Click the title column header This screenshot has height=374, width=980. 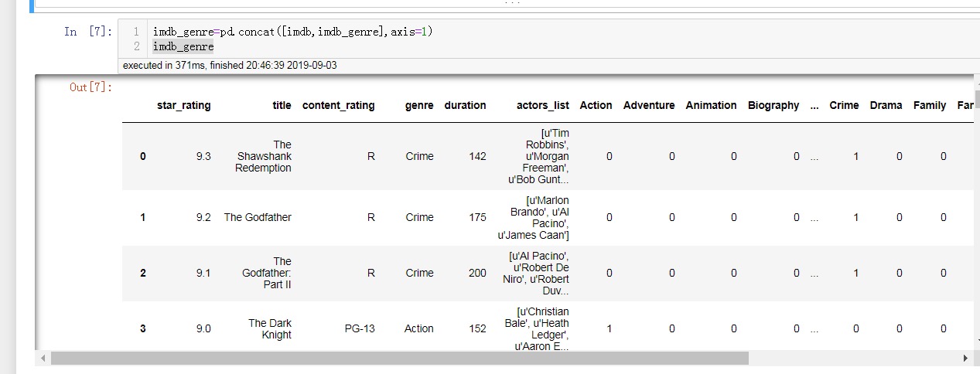(x=282, y=105)
